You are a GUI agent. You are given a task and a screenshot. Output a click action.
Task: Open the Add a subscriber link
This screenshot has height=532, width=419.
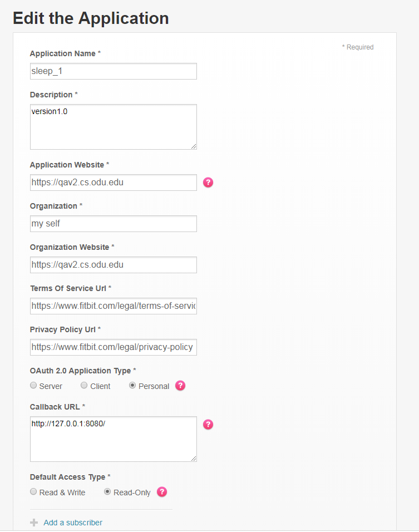pyautogui.click(x=73, y=523)
